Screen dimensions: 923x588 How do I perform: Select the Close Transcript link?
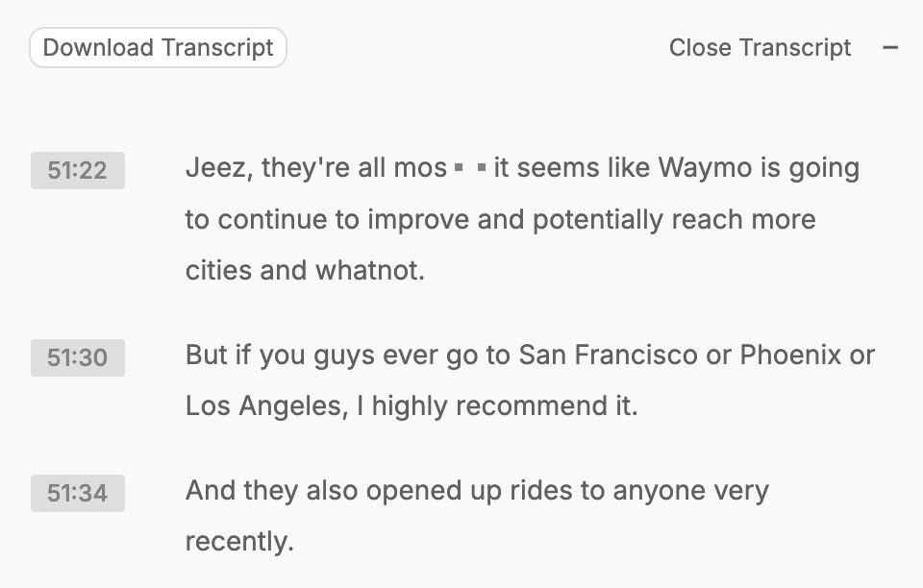(760, 48)
